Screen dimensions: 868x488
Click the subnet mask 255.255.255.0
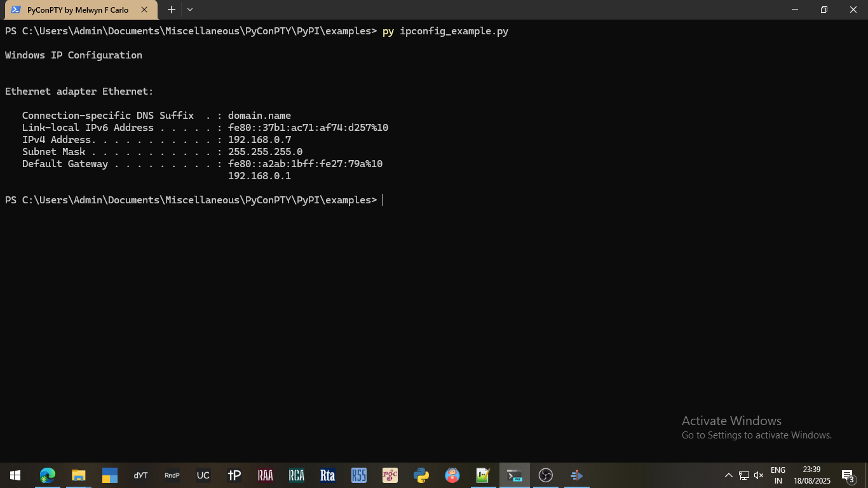click(x=265, y=152)
